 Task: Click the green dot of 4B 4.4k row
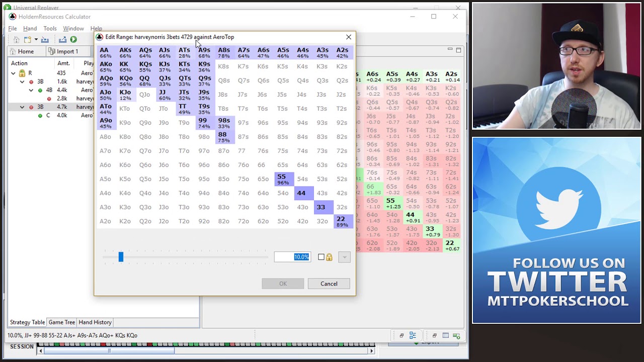pos(40,90)
